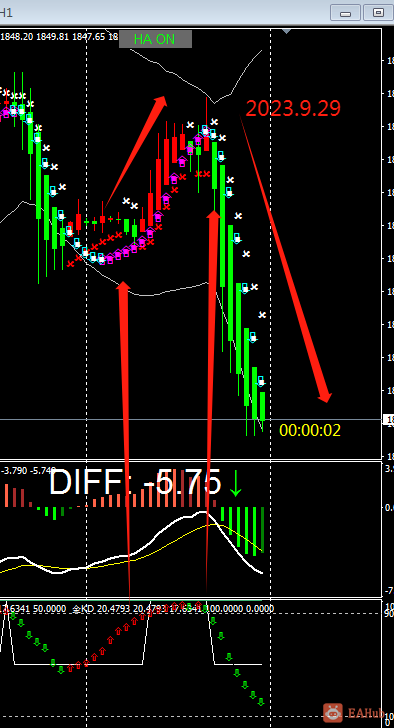Click the green down arrow beside DIFF
Viewport: 394px width, 728px height.
[x=235, y=483]
